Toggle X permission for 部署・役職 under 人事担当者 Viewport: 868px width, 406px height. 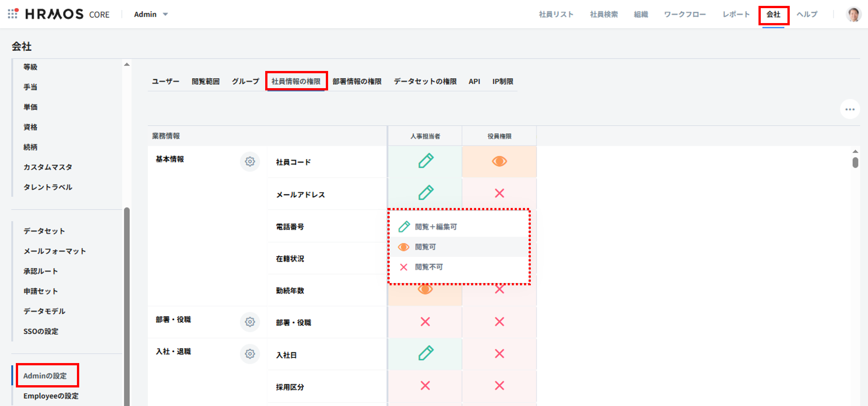425,322
